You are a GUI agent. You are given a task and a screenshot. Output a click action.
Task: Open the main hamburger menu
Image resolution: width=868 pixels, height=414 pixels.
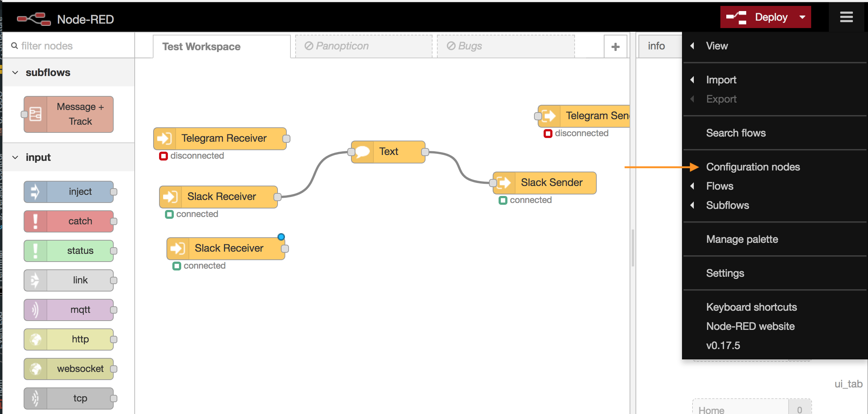coord(846,17)
